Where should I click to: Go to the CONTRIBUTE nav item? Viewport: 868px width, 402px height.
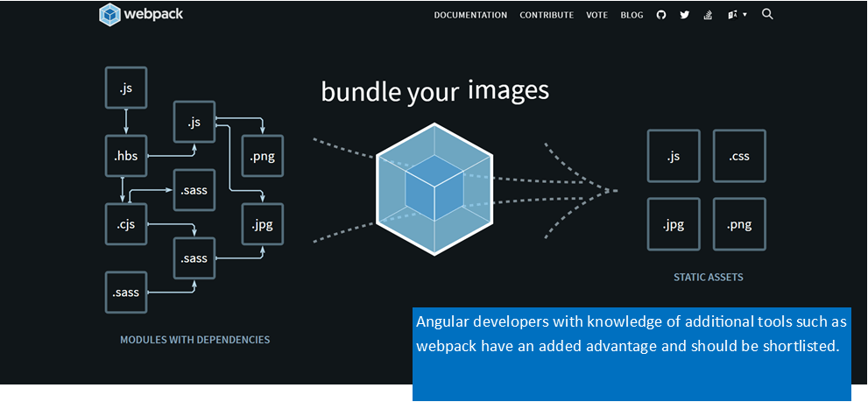pyautogui.click(x=547, y=16)
